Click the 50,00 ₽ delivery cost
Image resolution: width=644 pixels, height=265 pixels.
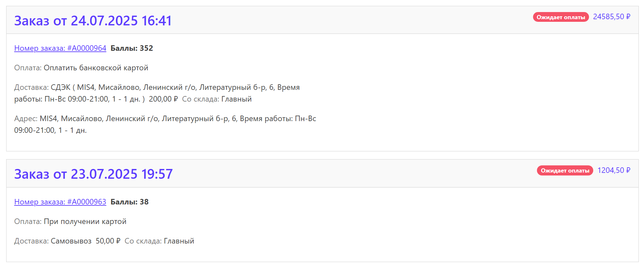(x=108, y=241)
